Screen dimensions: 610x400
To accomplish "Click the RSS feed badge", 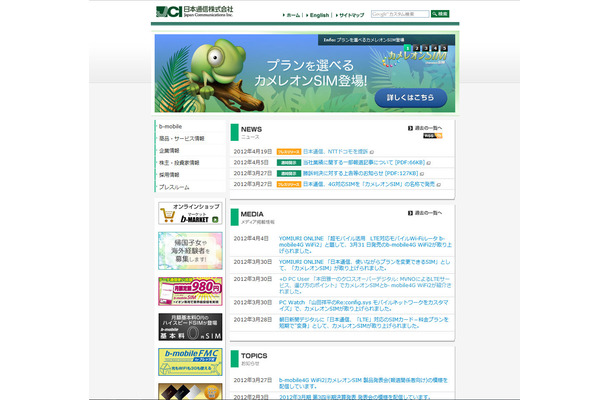I will (433, 136).
